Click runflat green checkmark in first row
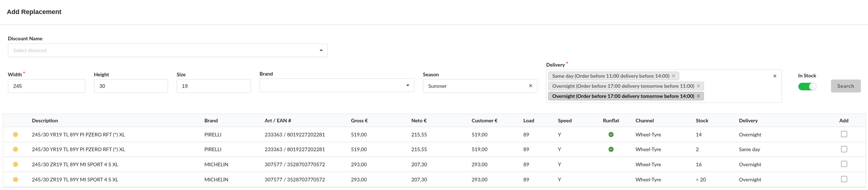This screenshot has width=868, height=190. [x=611, y=135]
